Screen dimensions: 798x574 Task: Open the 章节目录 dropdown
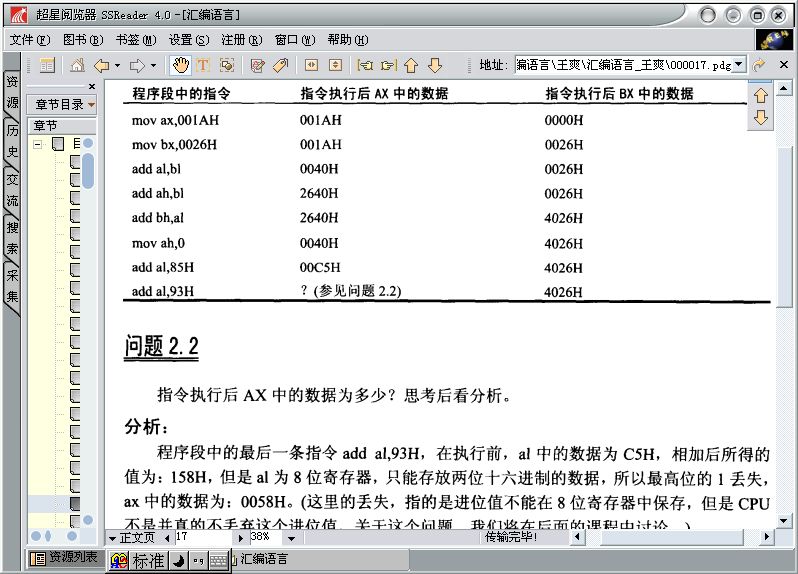(62, 104)
